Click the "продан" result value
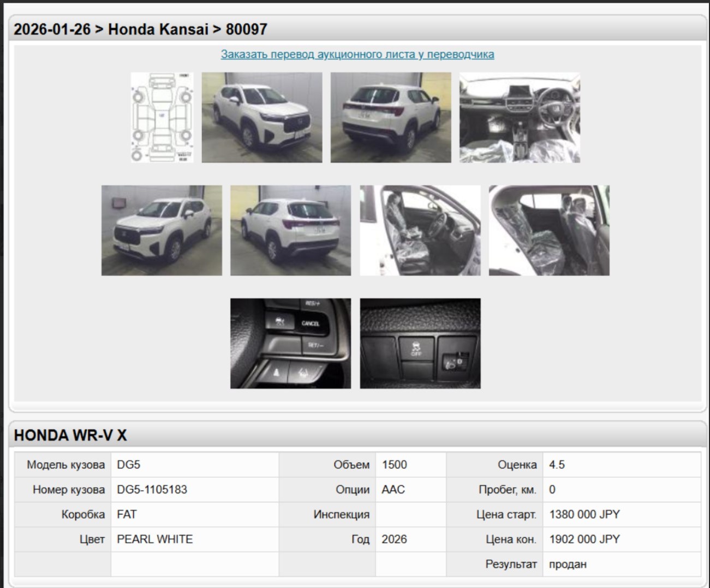This screenshot has width=710, height=588. (568, 565)
